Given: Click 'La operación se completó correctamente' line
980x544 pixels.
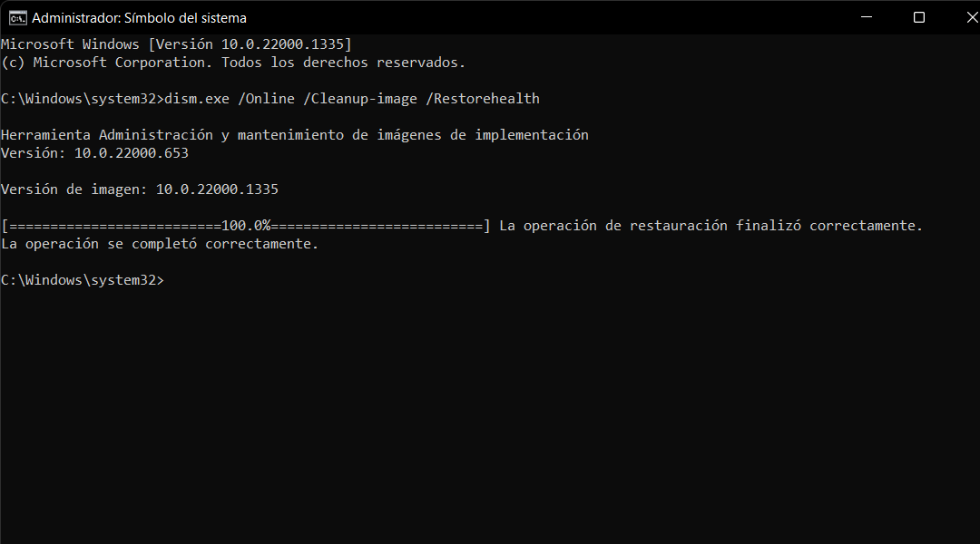Looking at the screenshot, I should 160,244.
